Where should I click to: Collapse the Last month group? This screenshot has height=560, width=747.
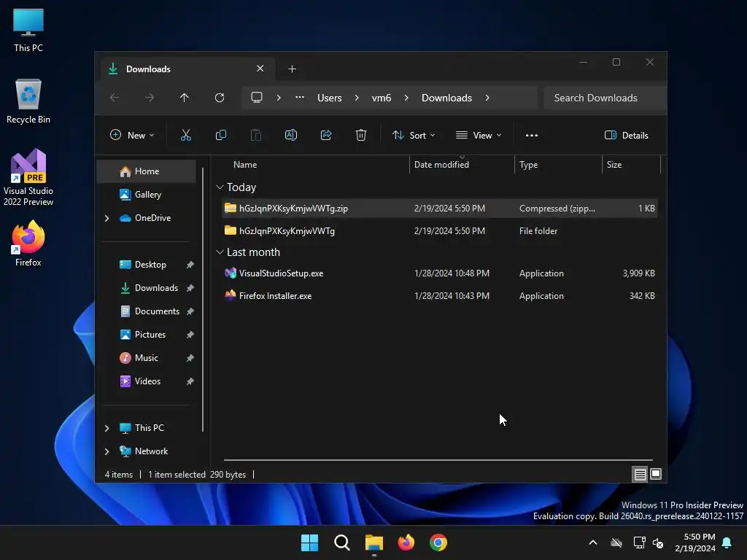(220, 252)
